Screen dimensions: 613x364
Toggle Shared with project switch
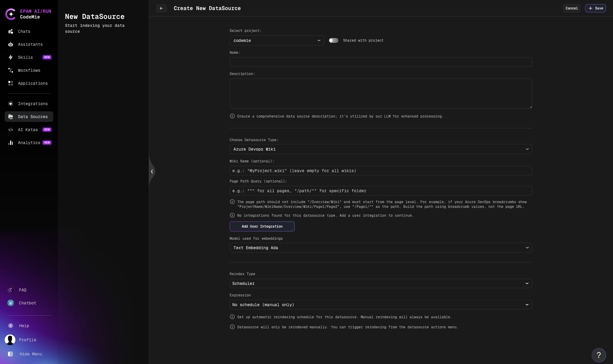(x=333, y=40)
